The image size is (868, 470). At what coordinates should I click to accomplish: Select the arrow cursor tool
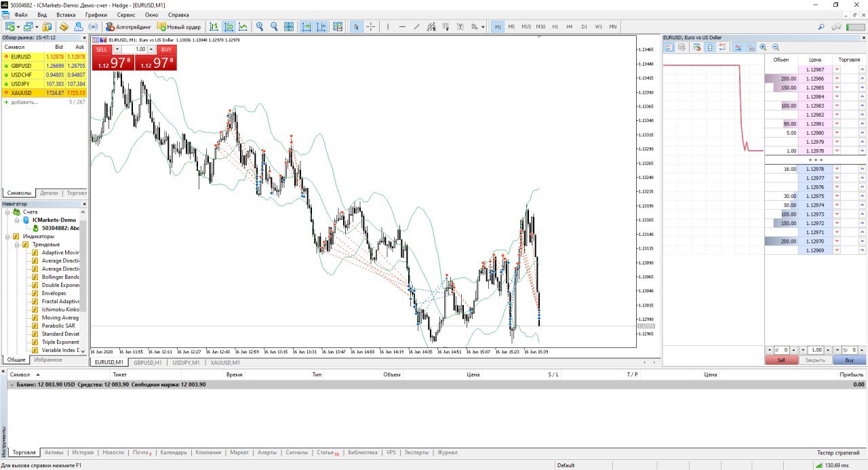pyautogui.click(x=356, y=27)
